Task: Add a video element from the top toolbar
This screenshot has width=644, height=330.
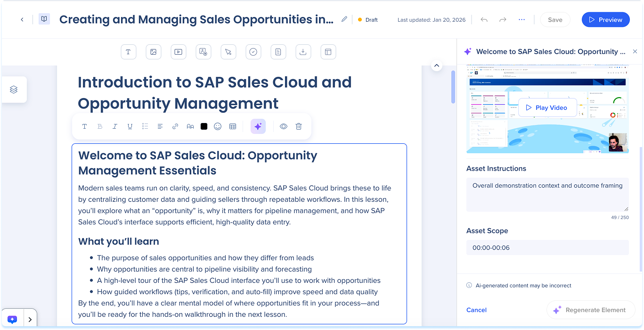Action: 178,52
